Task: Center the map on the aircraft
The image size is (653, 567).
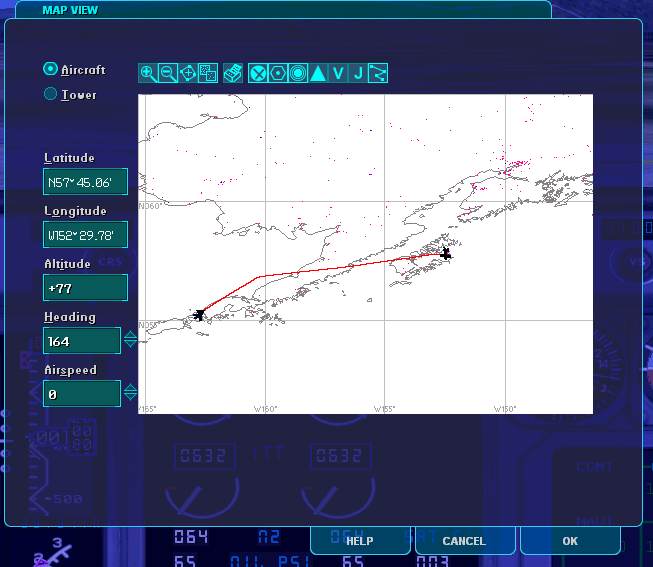Action: 188,73
